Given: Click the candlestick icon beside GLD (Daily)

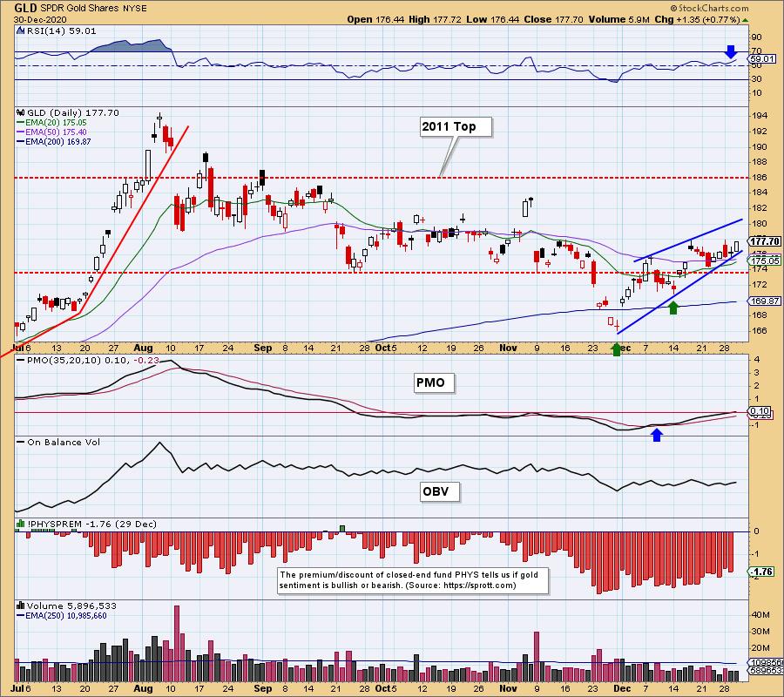Looking at the screenshot, I should click(x=21, y=112).
